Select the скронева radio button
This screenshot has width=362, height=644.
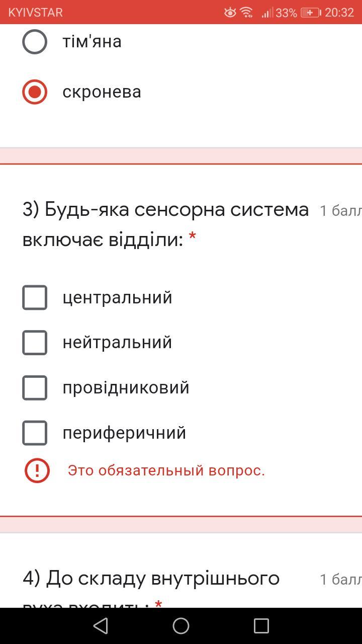35,92
